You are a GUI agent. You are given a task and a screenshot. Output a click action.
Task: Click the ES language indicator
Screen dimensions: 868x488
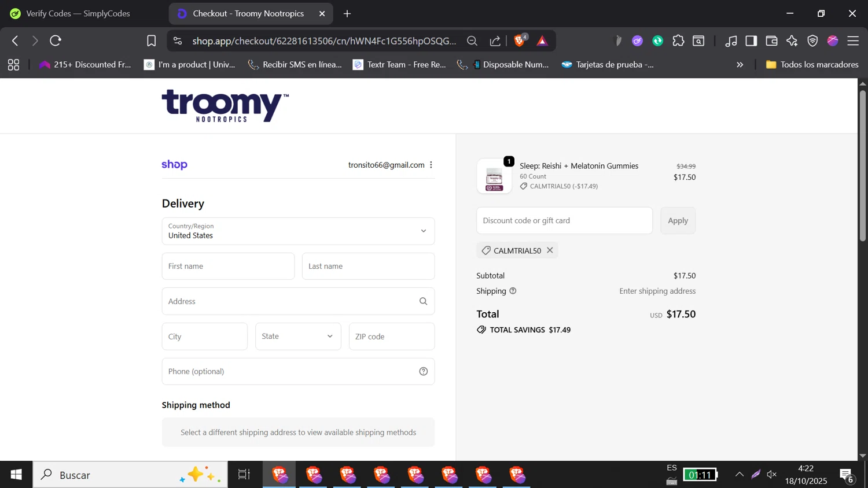[x=672, y=468]
